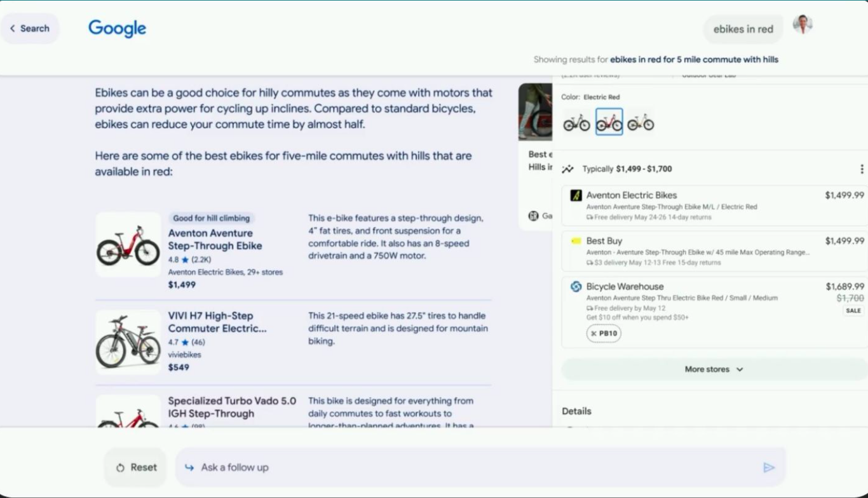Open the price options three-dot menu
868x498 pixels.
[862, 169]
